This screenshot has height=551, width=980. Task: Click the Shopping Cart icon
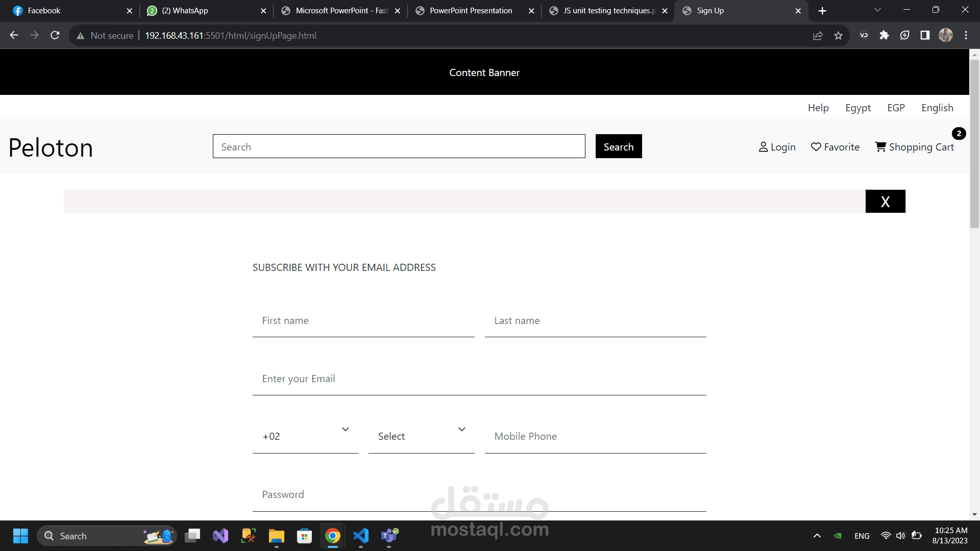click(880, 147)
